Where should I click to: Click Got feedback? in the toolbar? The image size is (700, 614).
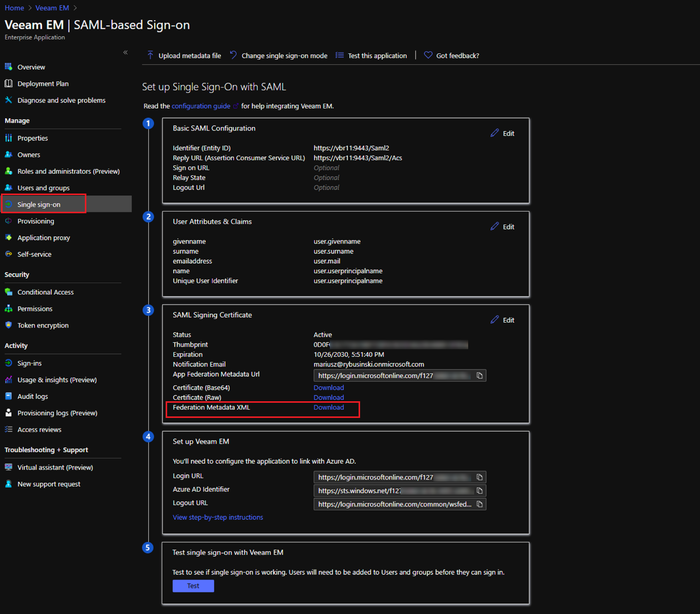tap(452, 56)
